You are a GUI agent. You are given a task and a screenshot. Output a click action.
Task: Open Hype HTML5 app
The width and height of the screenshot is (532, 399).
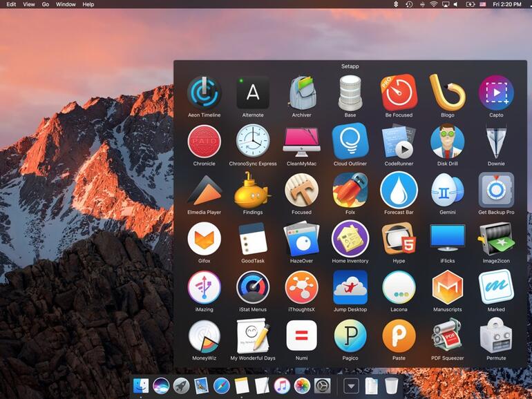(399, 239)
